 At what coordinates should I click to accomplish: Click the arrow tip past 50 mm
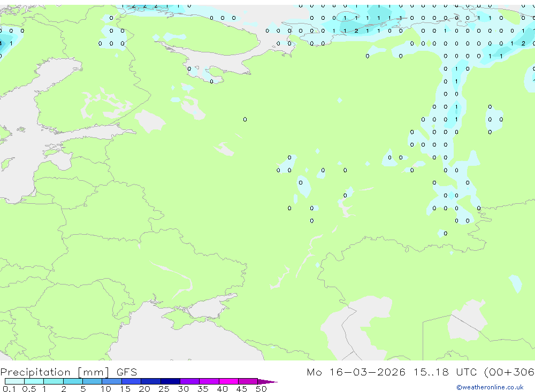click(268, 382)
